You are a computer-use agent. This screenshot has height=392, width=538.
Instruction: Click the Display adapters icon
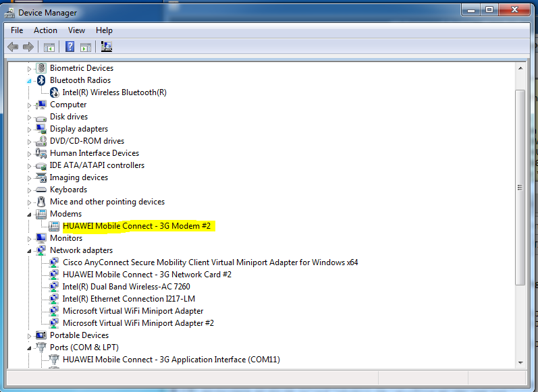pyautogui.click(x=41, y=129)
